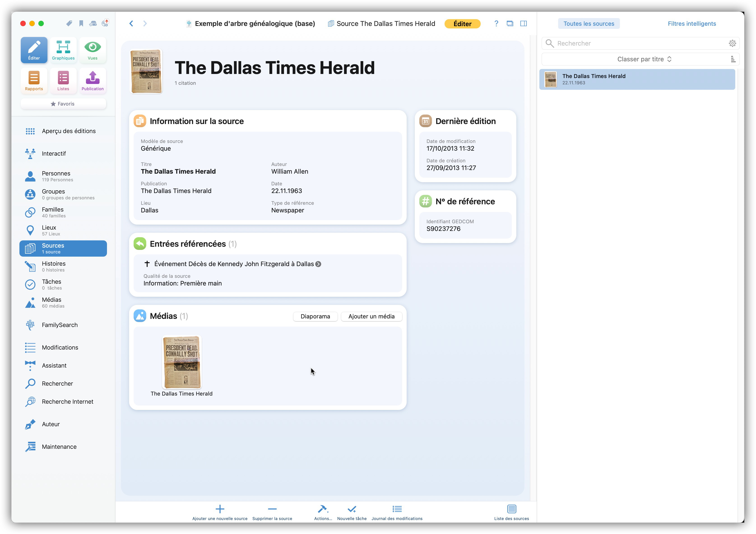Image resolution: width=756 pixels, height=534 pixels.
Task: Open help with the question mark icon
Action: [x=496, y=23]
